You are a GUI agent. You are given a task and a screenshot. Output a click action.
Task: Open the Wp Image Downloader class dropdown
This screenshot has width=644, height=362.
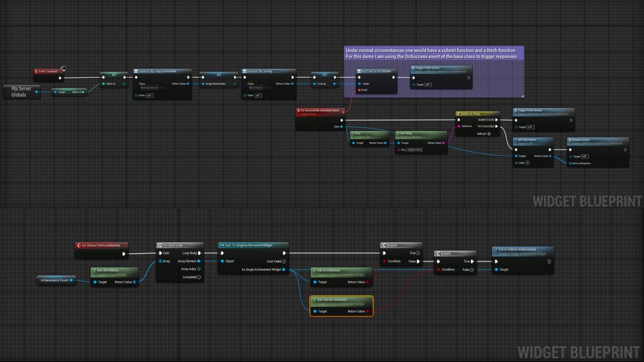[x=149, y=87]
